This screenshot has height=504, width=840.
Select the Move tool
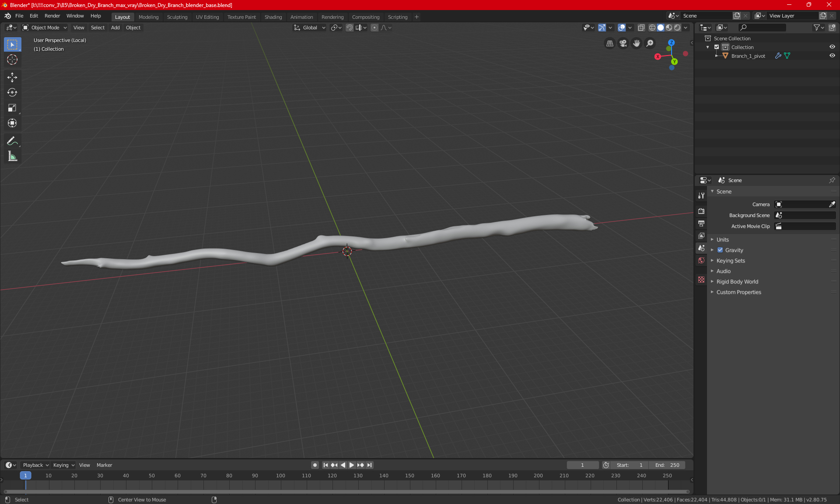(x=12, y=77)
